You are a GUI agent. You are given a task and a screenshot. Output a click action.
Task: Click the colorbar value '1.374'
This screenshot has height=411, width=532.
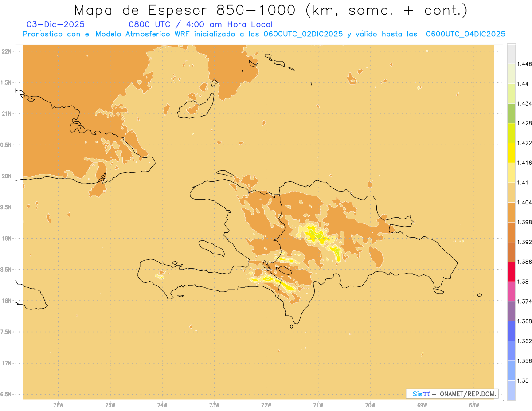coord(524,301)
